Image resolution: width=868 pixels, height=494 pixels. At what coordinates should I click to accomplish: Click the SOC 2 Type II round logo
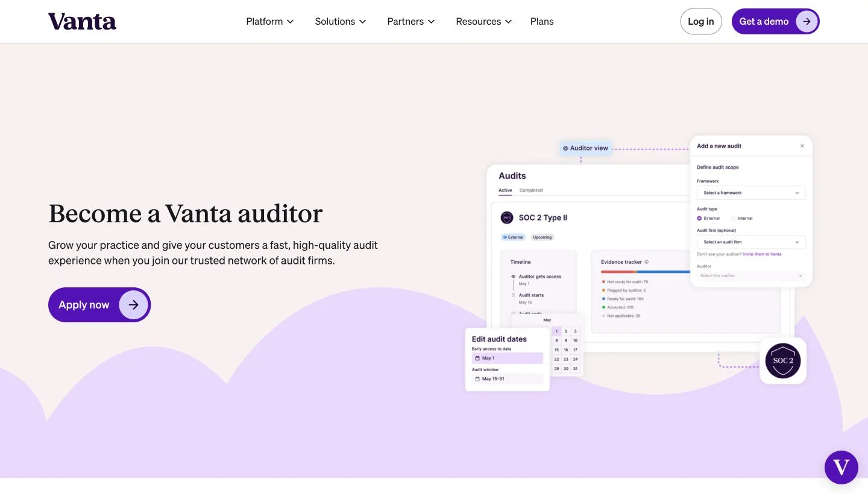tap(507, 217)
